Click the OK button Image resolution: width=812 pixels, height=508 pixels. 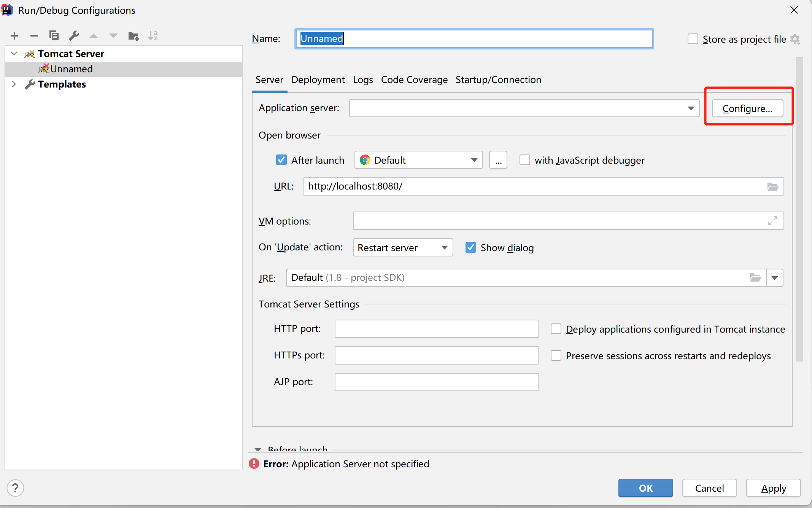coord(646,488)
